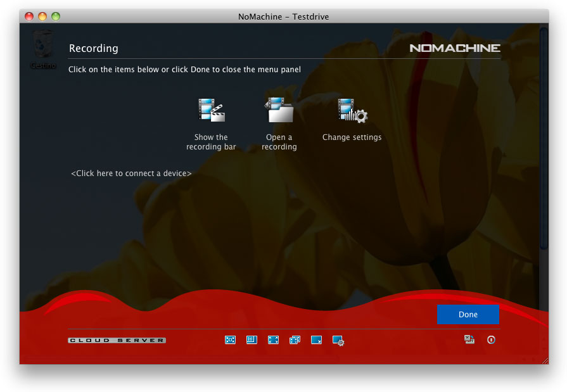Open display settings icon with gear
The image size is (567, 392).
(338, 341)
